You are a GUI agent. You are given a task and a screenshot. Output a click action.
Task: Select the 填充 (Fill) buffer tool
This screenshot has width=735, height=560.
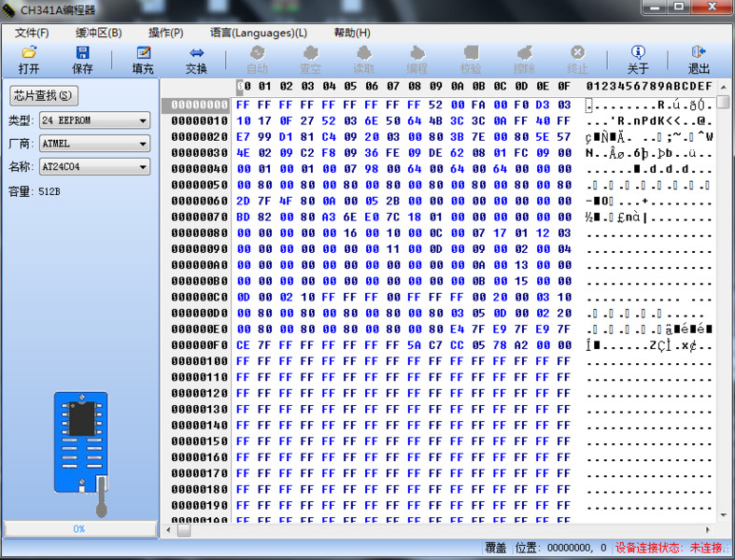143,60
